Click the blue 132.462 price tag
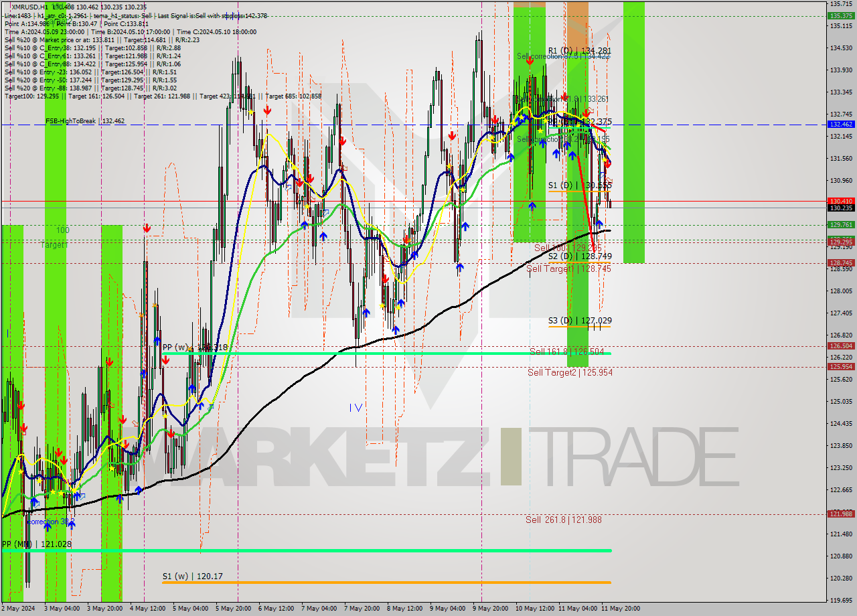Image resolution: width=857 pixels, height=616 pixels. click(840, 125)
